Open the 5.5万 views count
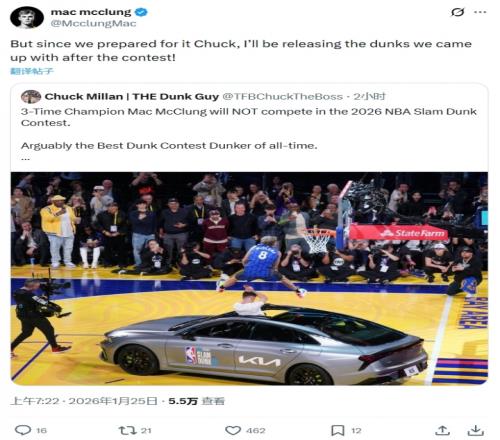Viewport: 500px width, 440px height. [196, 401]
